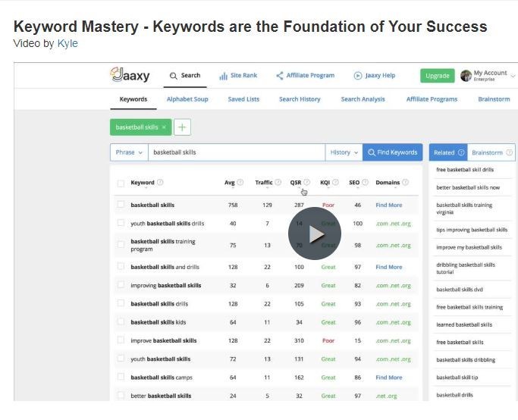
Task: Click help icon next to Keyword column
Action: tap(160, 182)
